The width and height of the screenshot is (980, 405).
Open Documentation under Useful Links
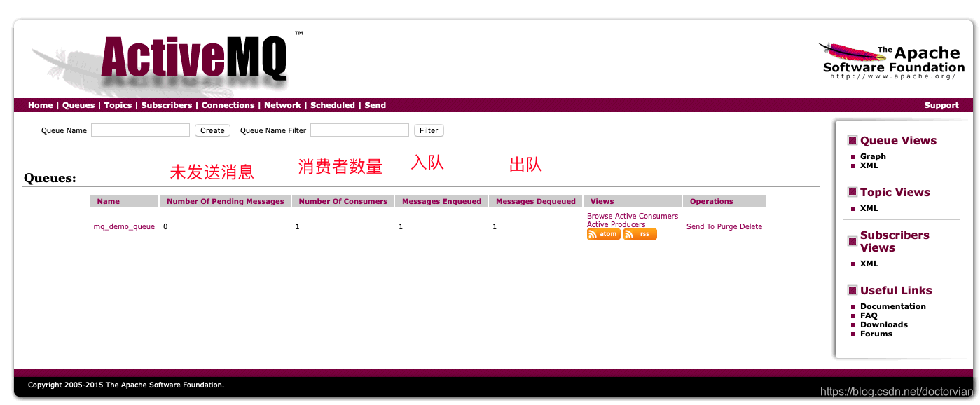(x=893, y=306)
